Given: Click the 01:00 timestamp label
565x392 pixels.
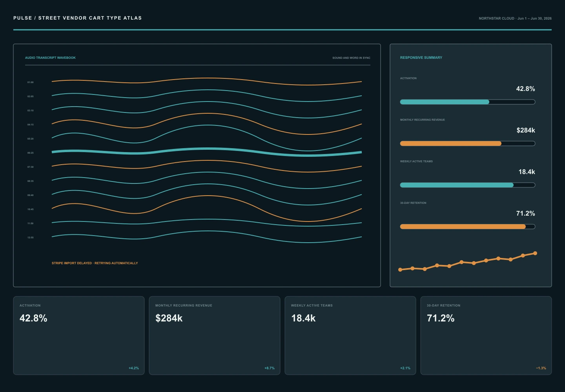Looking at the screenshot, I should point(31,82).
